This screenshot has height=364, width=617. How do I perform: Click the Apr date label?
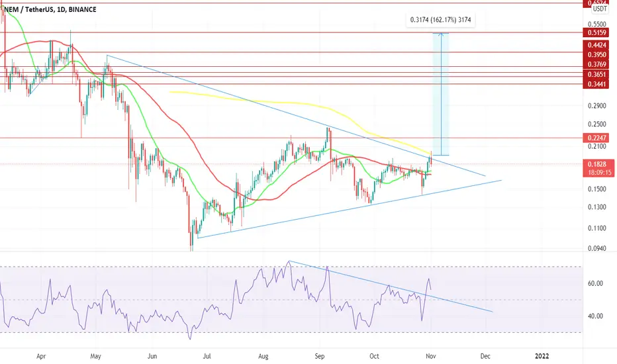[x=41, y=357]
